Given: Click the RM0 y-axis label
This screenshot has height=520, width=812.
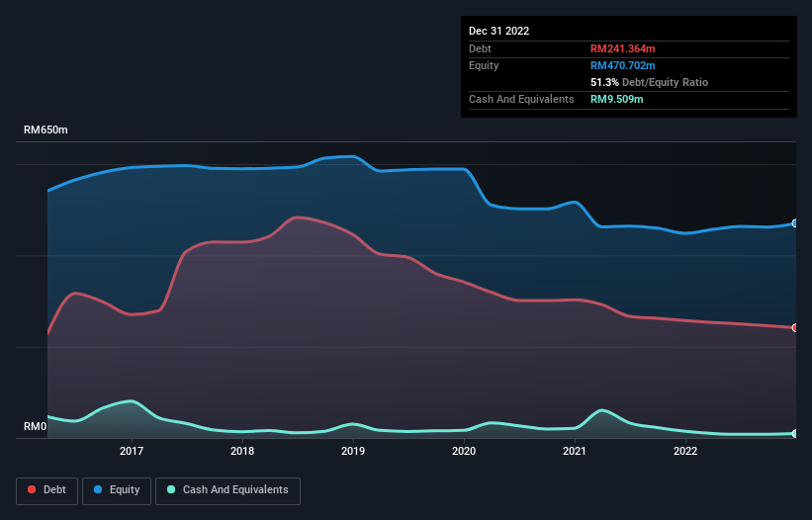Looking at the screenshot, I should point(36,427).
